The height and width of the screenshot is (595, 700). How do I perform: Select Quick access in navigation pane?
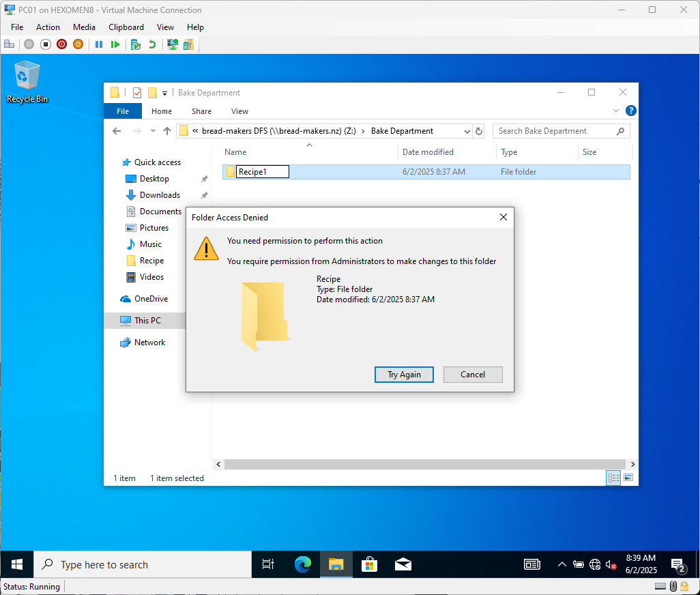151,162
